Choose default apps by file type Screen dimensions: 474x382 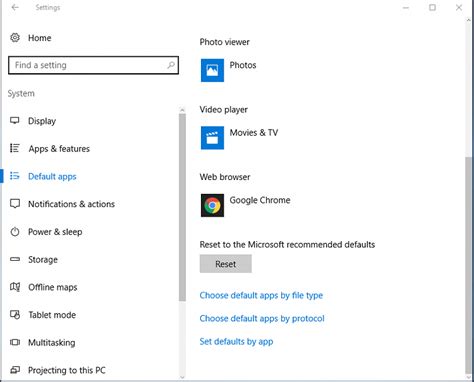pyautogui.click(x=261, y=295)
